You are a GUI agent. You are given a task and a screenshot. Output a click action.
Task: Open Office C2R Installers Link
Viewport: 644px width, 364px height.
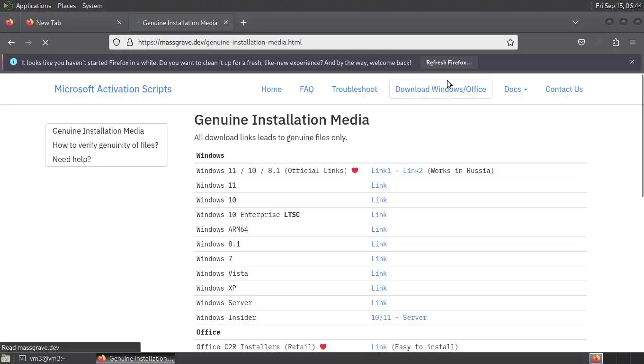379,347
